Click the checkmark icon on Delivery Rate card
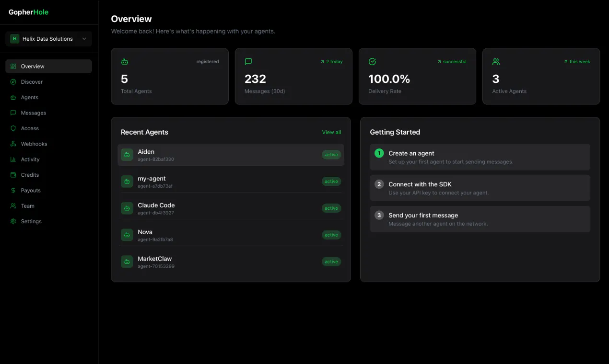 372,61
